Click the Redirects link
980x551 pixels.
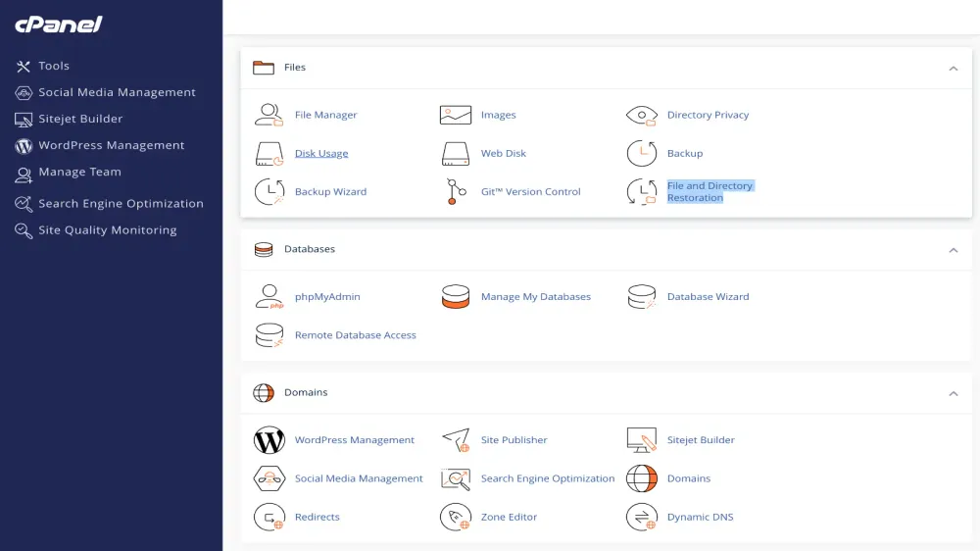pyautogui.click(x=317, y=517)
